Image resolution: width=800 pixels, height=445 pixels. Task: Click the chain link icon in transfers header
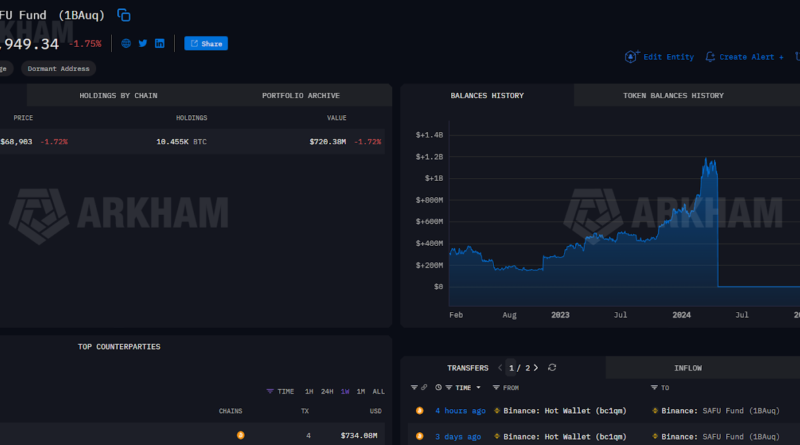pyautogui.click(x=424, y=388)
